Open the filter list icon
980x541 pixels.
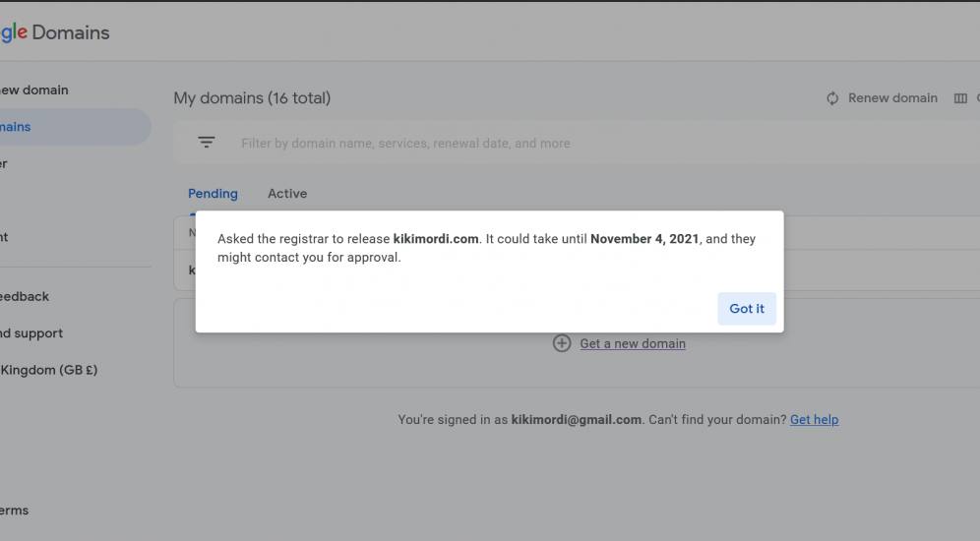pos(207,143)
